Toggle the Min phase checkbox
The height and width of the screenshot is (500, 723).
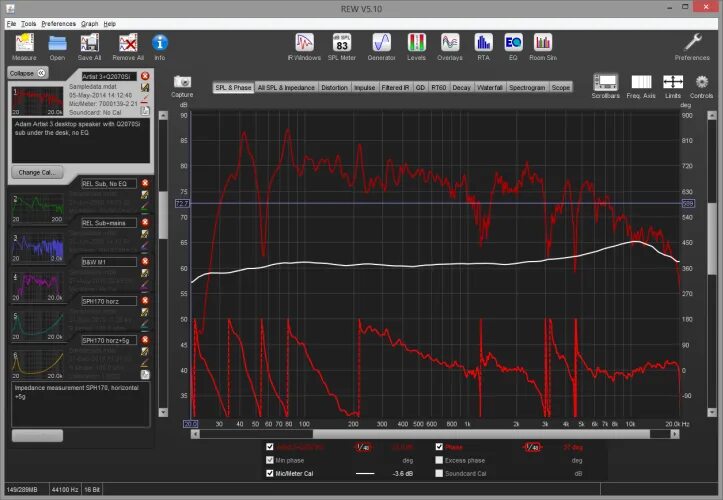pyautogui.click(x=270, y=460)
